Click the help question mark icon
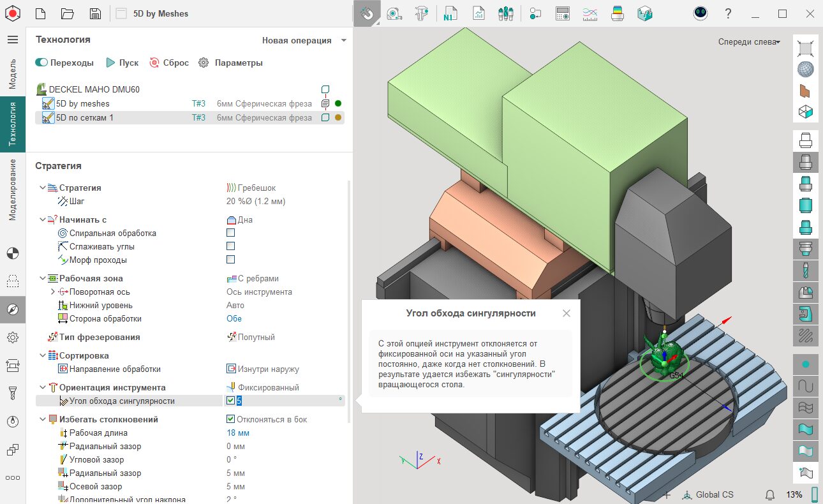 (x=728, y=13)
